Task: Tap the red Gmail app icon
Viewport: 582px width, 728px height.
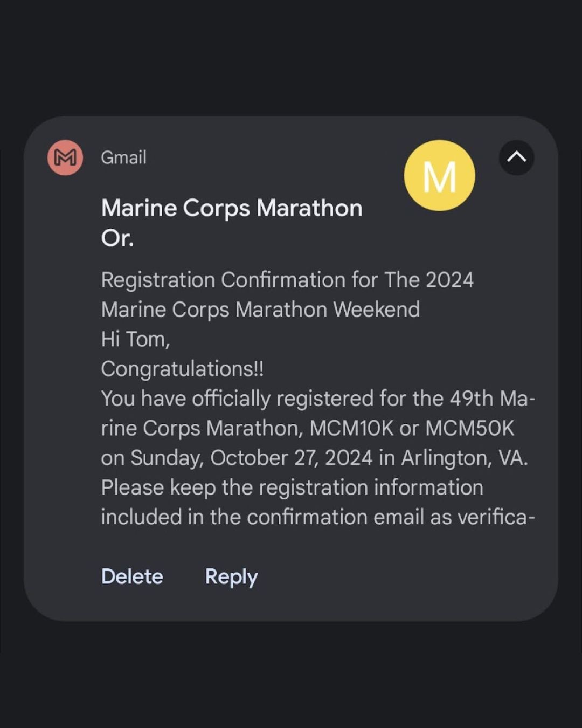Action: click(65, 157)
